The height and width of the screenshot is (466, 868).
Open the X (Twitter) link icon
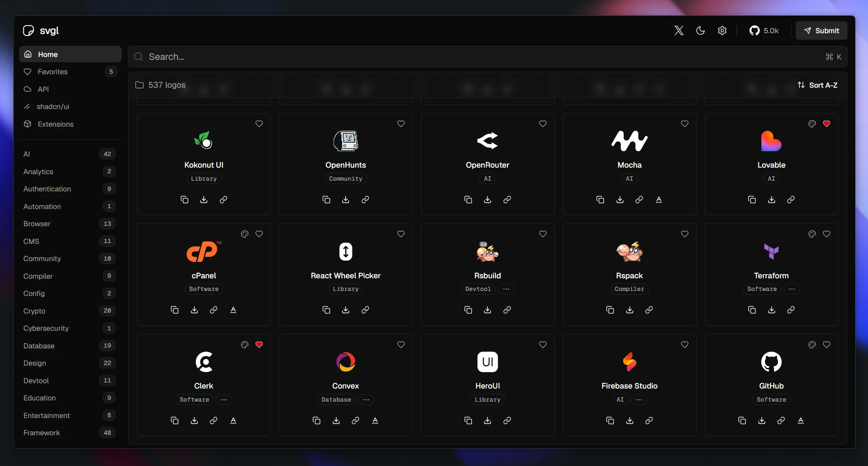tap(679, 31)
